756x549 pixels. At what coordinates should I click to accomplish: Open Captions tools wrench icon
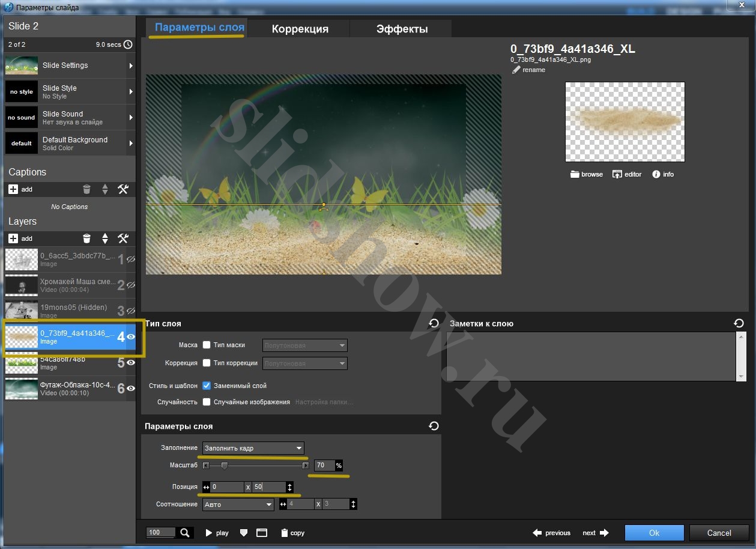123,189
